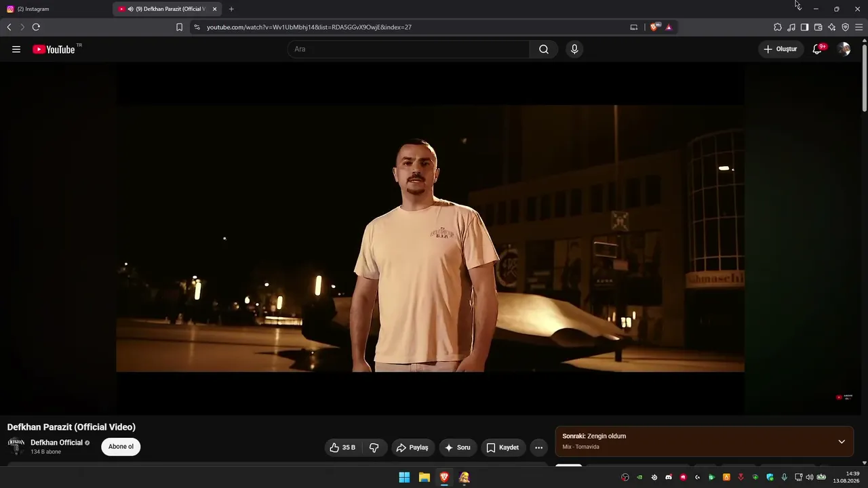Open the Windows Start menu
This screenshot has height=488, width=868.
pyautogui.click(x=404, y=477)
